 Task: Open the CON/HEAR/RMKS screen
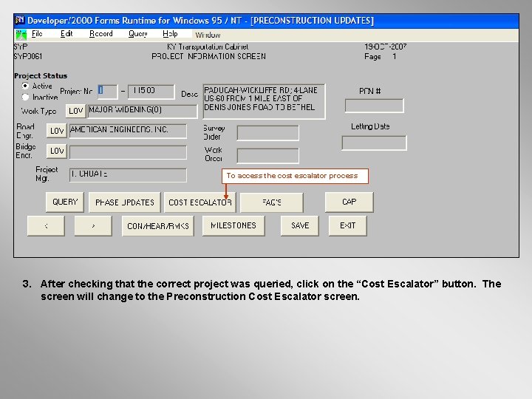(158, 226)
